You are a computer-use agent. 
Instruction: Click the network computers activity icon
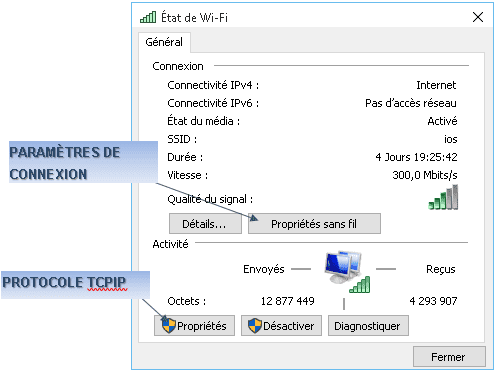click(347, 272)
